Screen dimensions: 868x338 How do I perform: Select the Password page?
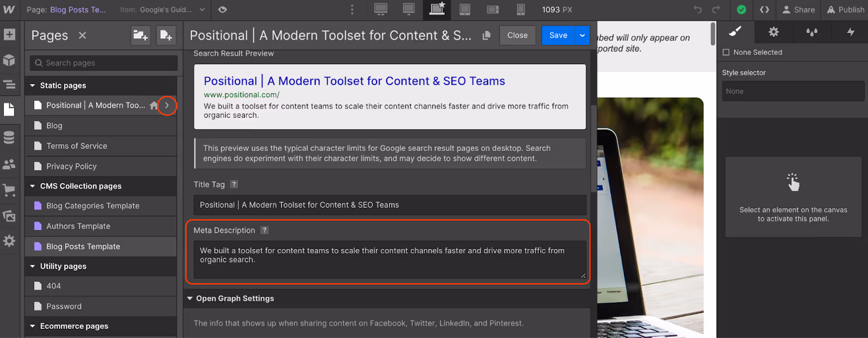pyautogui.click(x=101, y=307)
